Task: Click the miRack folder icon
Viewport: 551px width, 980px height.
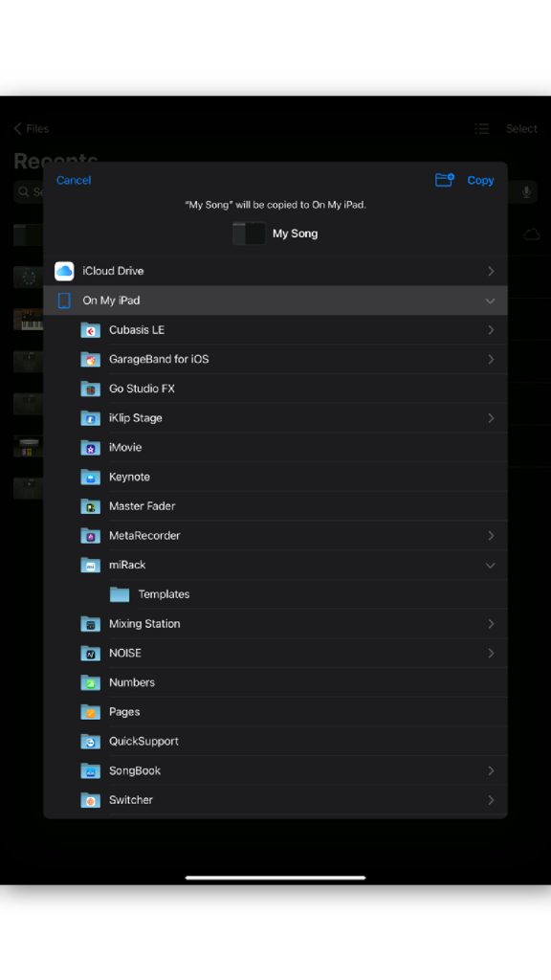Action: 91,565
